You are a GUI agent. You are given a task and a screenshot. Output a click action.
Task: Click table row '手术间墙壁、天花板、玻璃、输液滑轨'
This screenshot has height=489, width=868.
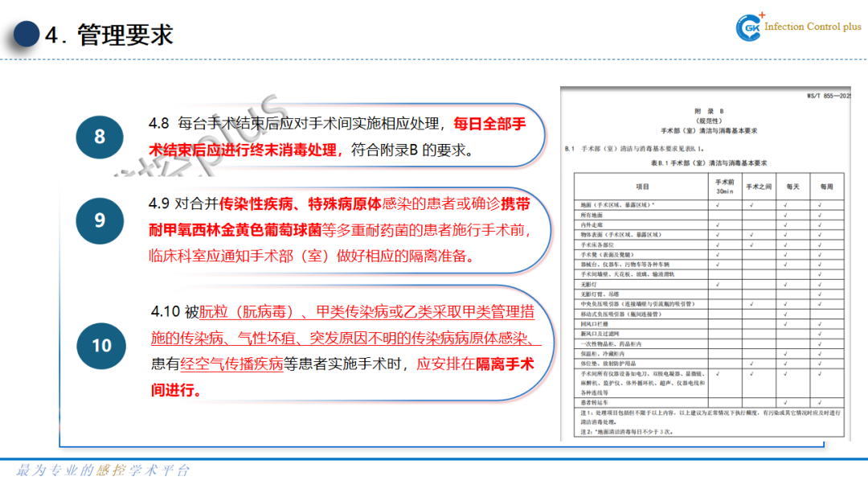coord(709,274)
